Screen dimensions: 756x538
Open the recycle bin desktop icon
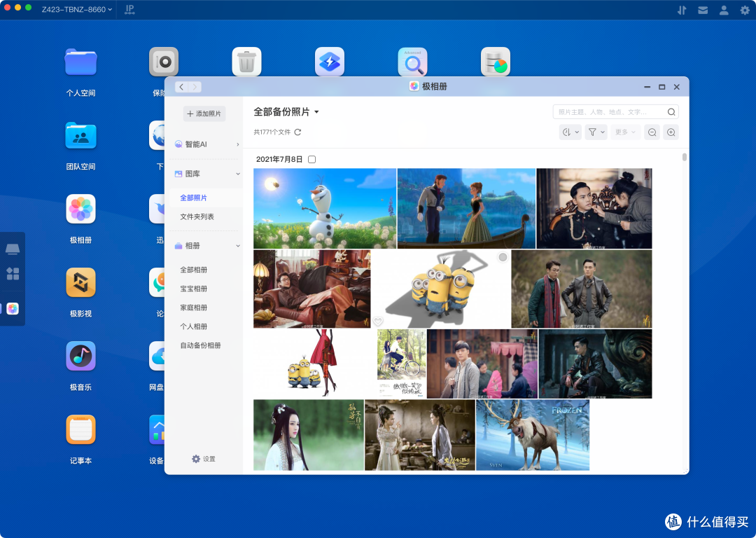click(x=246, y=62)
